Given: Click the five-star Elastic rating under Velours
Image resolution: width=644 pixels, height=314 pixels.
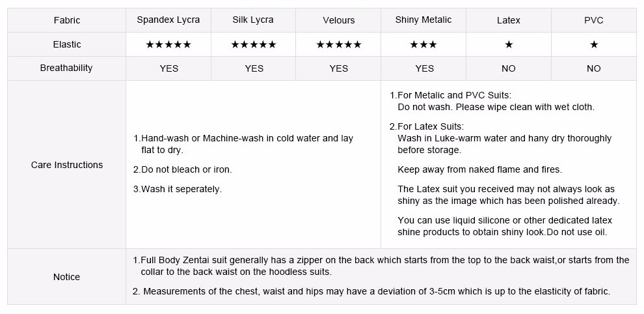Looking at the screenshot, I should click(339, 45).
